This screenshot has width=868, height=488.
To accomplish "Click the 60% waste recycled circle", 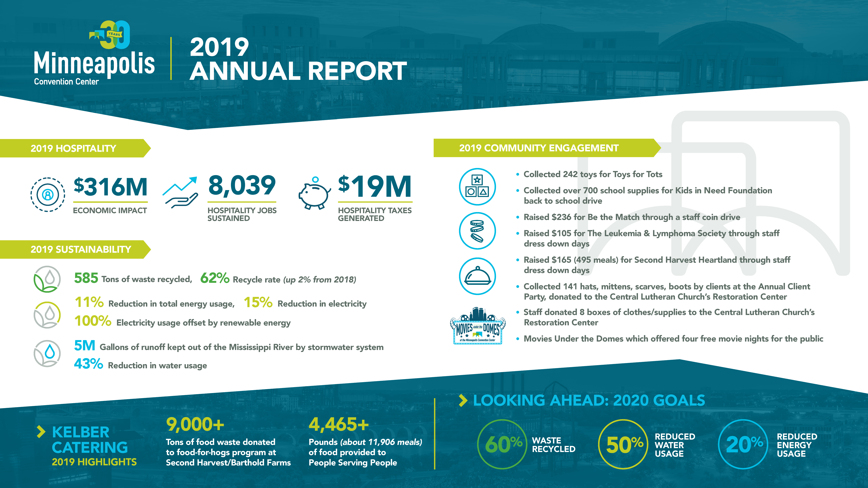I will [x=502, y=444].
